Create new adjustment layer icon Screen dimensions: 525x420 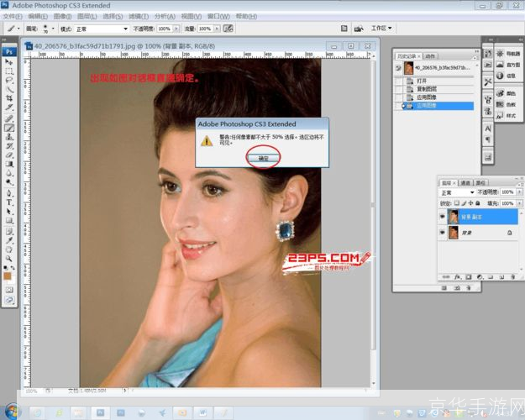[x=480, y=277]
